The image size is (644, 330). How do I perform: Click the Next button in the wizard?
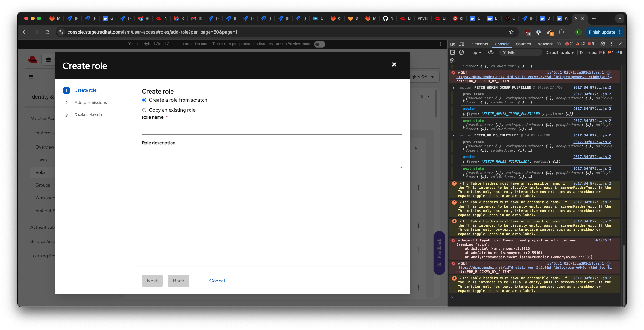pos(152,281)
